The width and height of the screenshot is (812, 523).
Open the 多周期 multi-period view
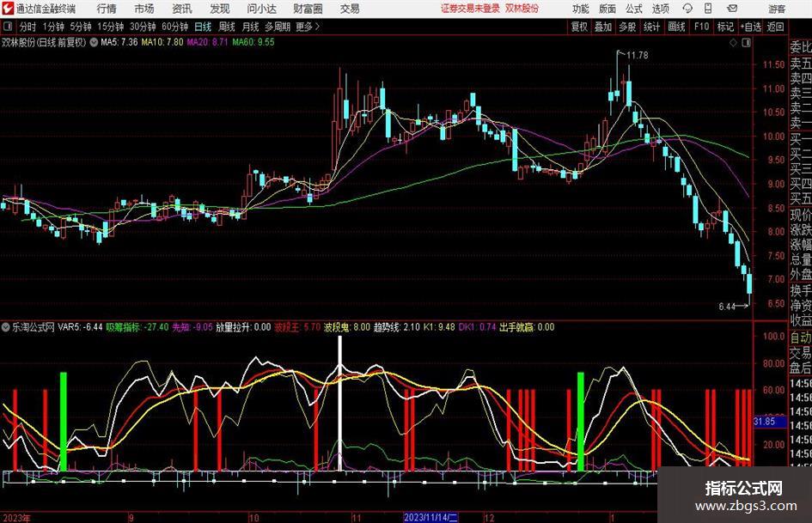click(x=278, y=27)
